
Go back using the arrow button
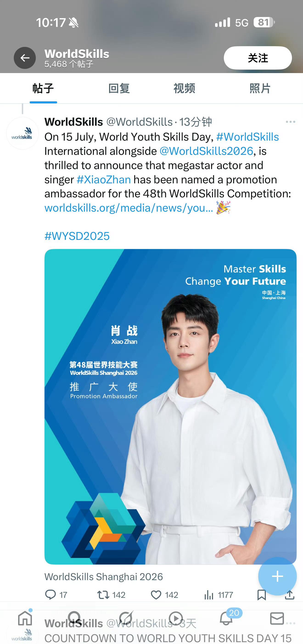click(x=25, y=58)
